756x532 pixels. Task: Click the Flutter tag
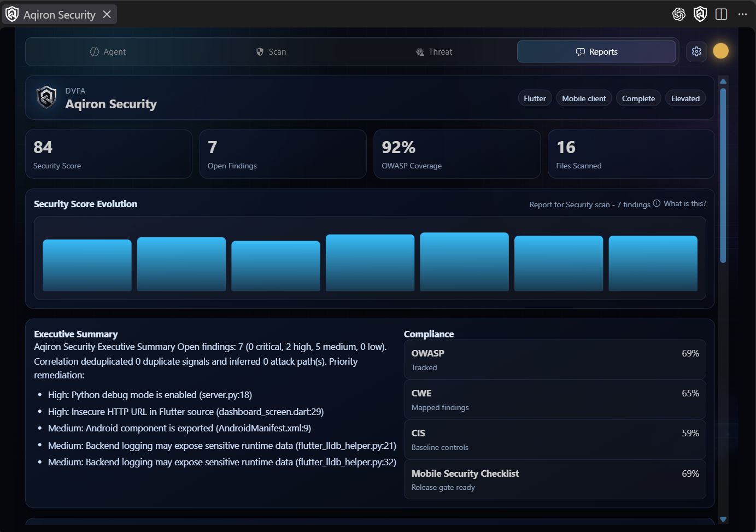click(x=535, y=98)
